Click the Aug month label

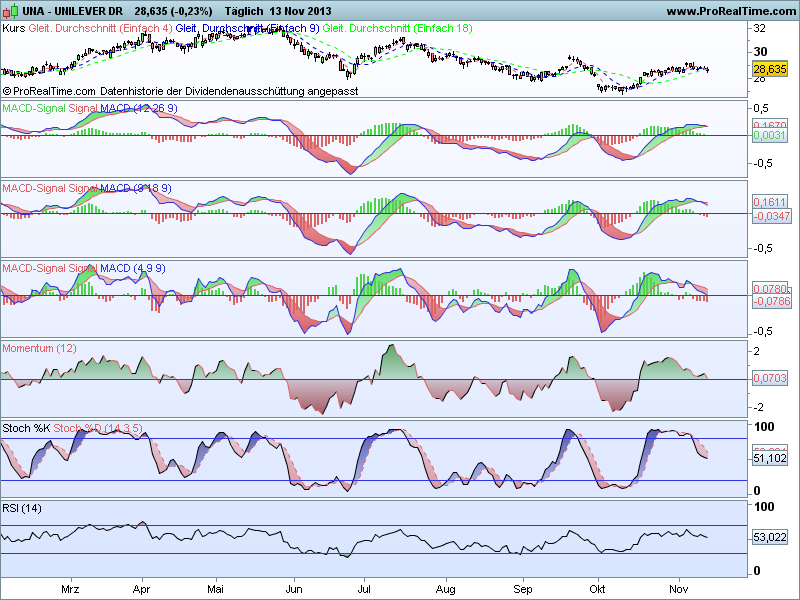click(x=445, y=589)
